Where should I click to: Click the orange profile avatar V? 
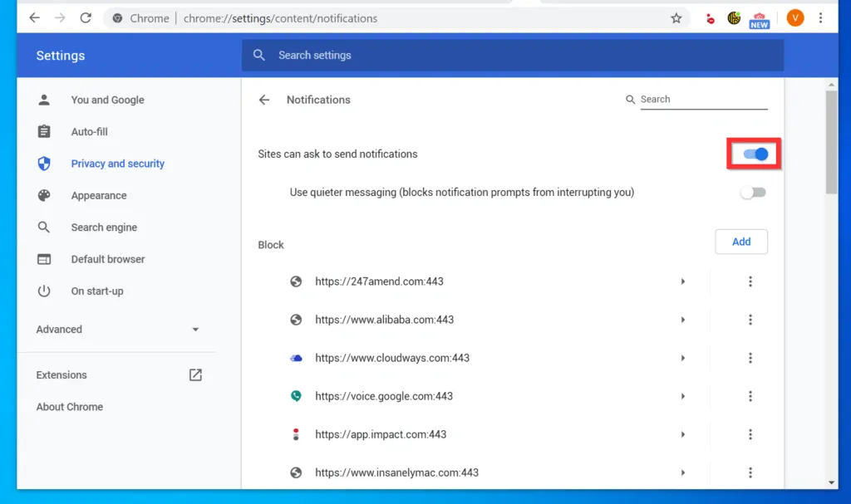point(794,17)
